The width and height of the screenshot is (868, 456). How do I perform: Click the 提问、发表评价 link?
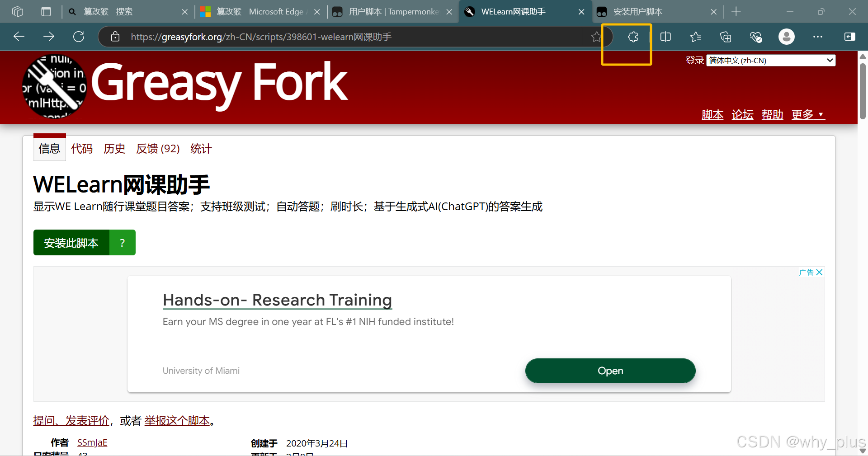[71, 421]
